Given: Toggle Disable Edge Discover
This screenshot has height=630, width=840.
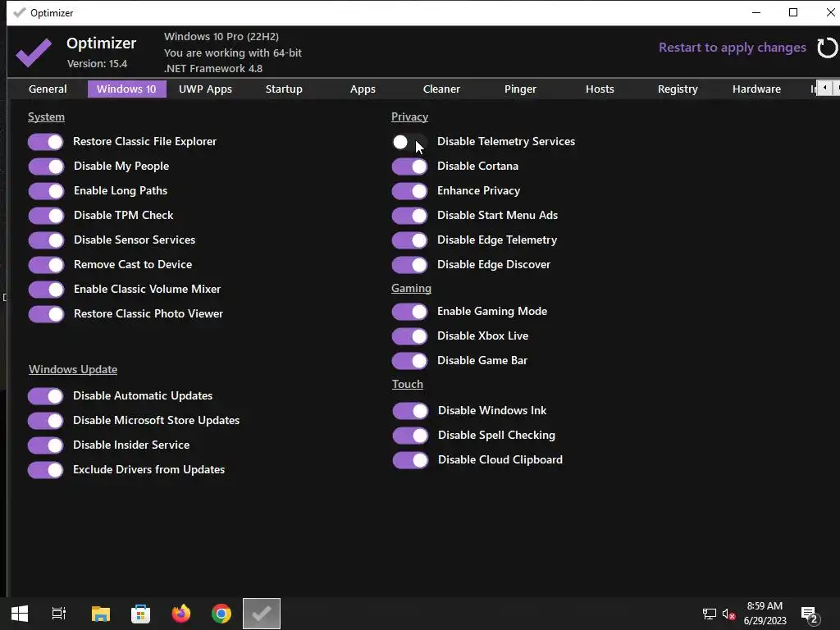Looking at the screenshot, I should pos(409,265).
